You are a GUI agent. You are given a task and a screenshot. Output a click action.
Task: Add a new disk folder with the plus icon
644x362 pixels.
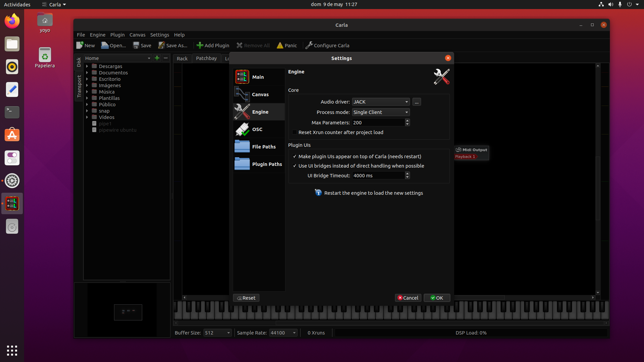pos(157,58)
